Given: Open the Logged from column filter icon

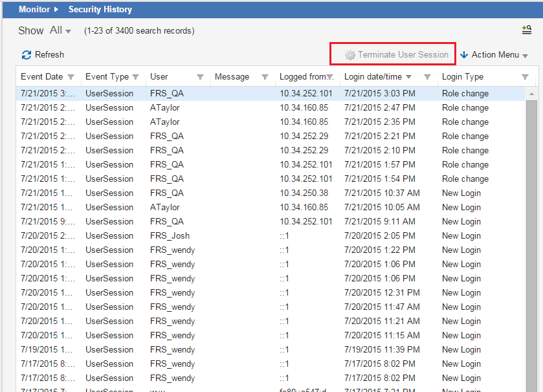Looking at the screenshot, I should click(x=331, y=76).
